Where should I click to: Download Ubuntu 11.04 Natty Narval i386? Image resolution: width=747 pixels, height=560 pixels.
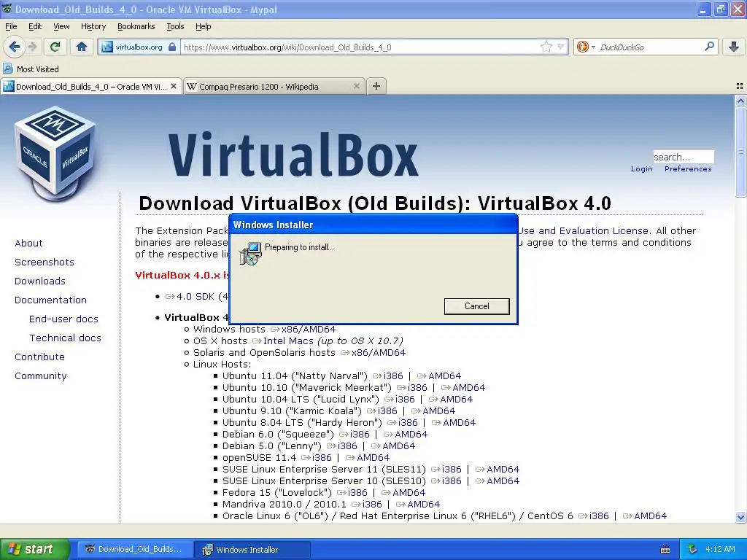(388, 376)
